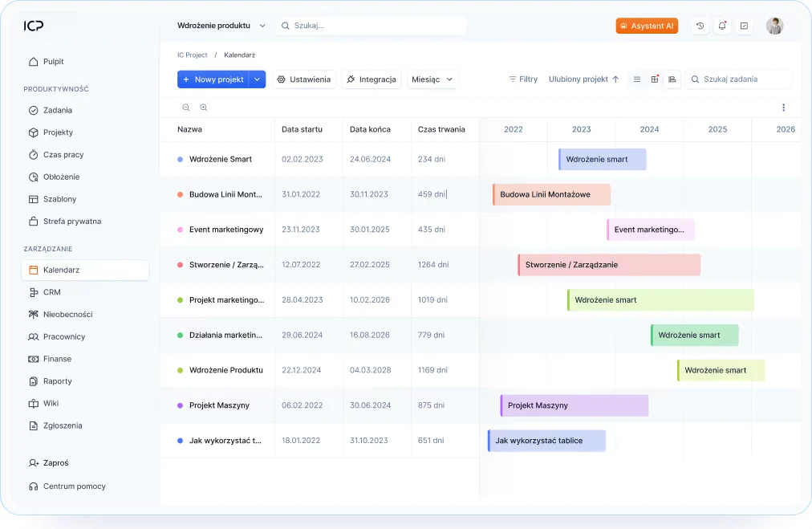This screenshot has height=529, width=812.
Task: Open Raporty reports icon
Action: [x=34, y=381]
